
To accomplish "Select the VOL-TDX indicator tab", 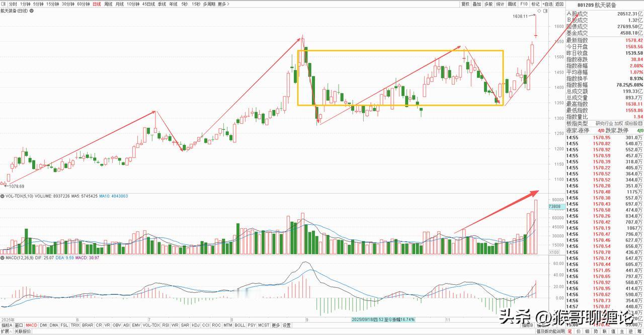I will point(151,325).
